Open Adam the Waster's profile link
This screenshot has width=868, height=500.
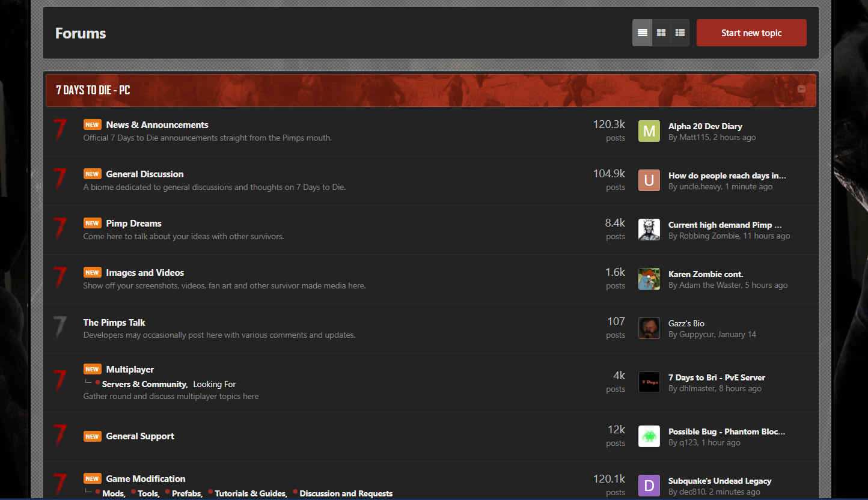(710, 285)
